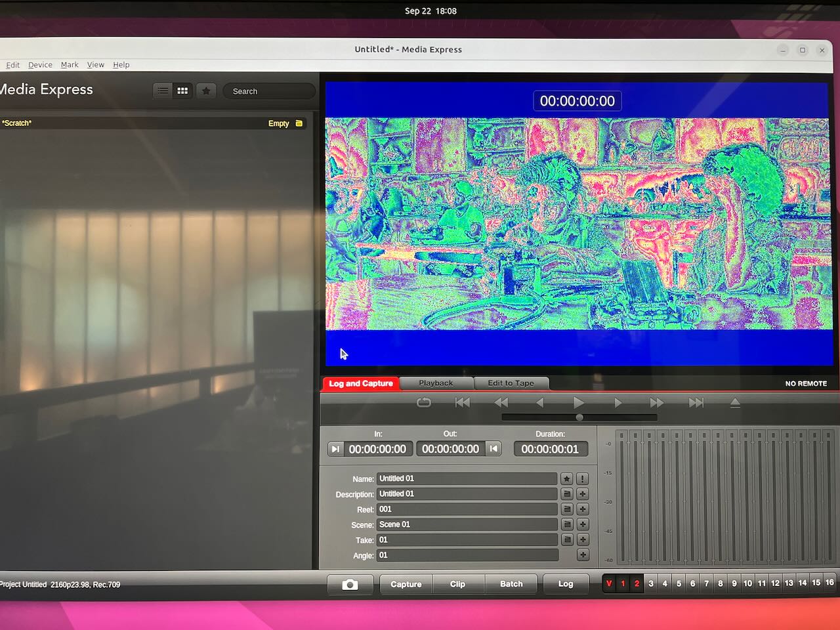Click the jog shuttle slider knob
The height and width of the screenshot is (630, 840).
pyautogui.click(x=579, y=417)
